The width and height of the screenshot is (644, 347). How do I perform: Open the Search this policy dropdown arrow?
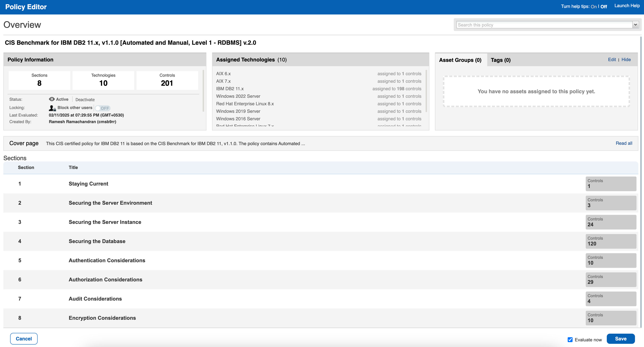pos(635,25)
